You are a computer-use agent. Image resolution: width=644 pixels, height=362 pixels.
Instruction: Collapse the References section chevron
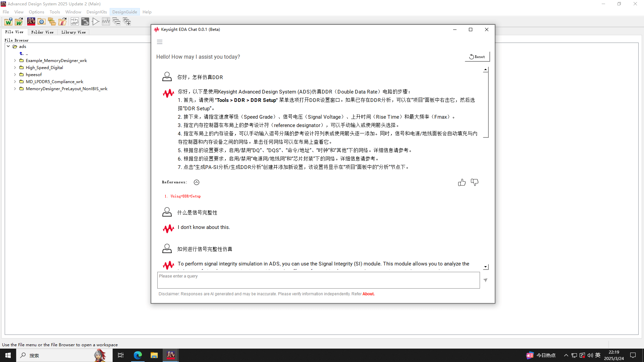(197, 182)
